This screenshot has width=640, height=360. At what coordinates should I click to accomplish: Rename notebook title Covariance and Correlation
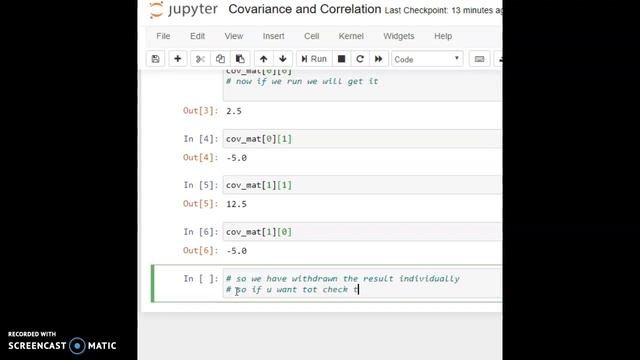(x=304, y=9)
